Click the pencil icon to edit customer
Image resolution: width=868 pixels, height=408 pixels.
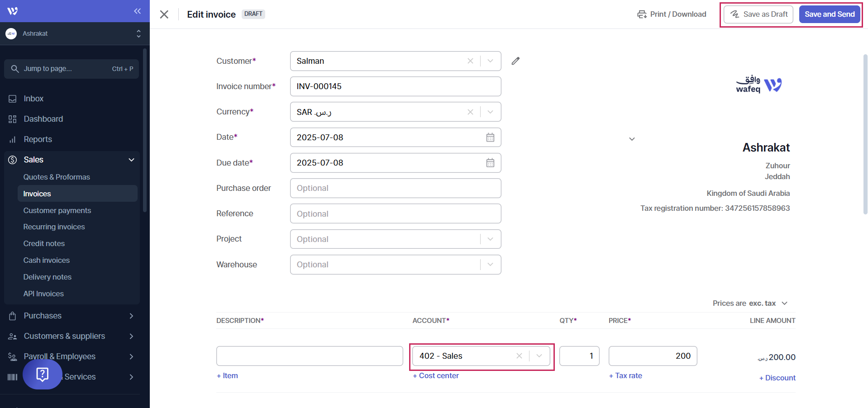[515, 61]
